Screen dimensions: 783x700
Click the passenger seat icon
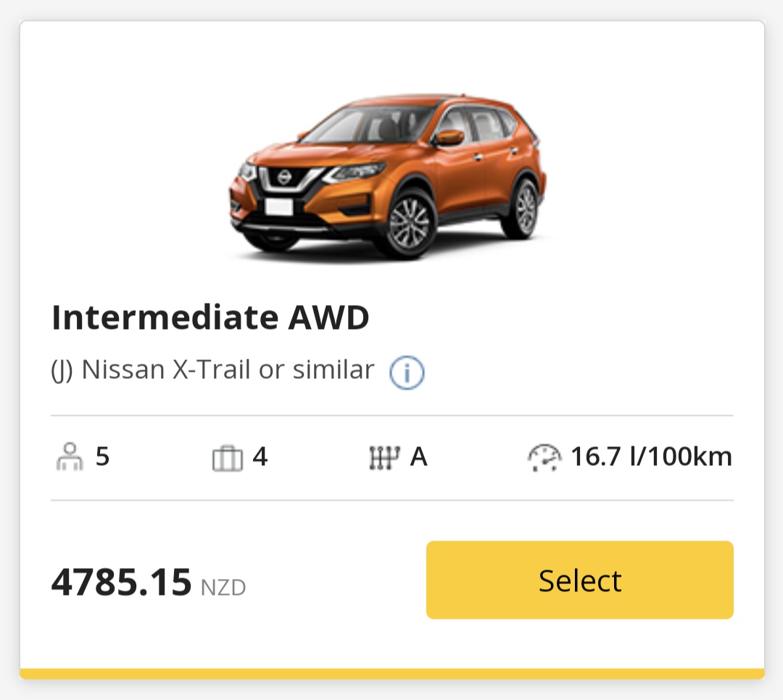point(70,458)
